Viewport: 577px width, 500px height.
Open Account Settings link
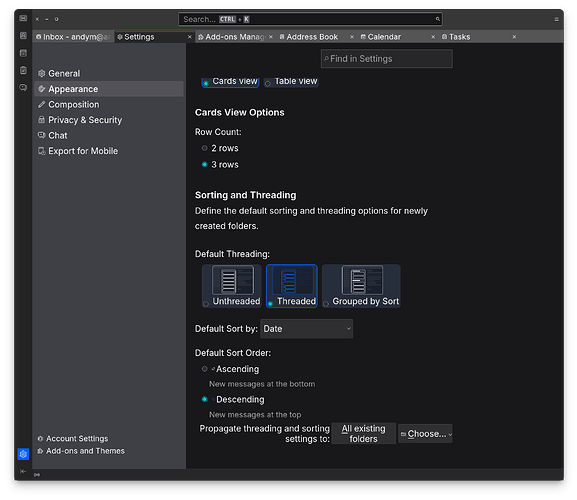click(73, 439)
